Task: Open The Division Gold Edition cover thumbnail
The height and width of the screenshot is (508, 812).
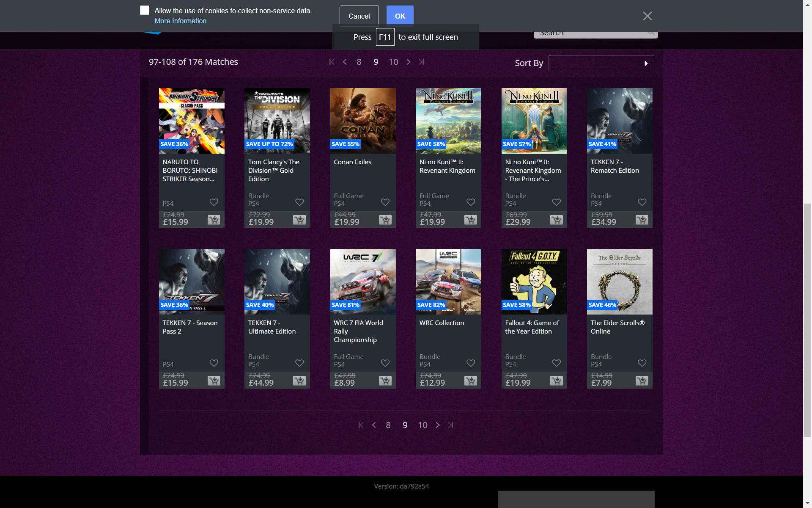Action: 277,121
